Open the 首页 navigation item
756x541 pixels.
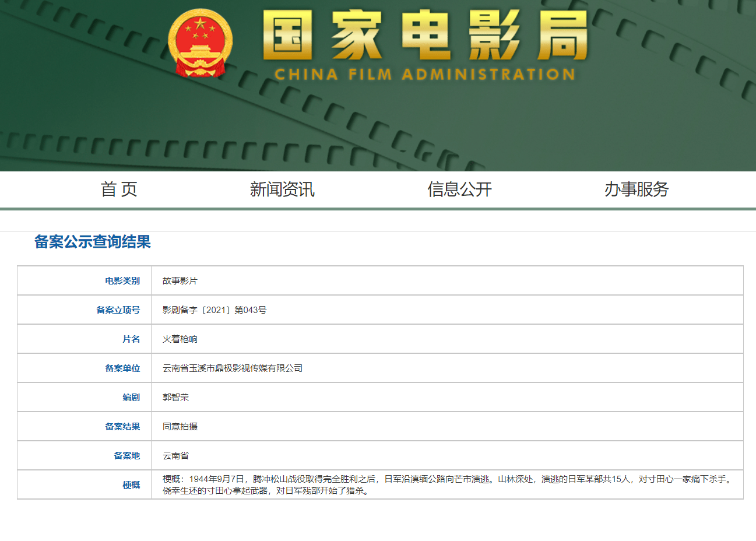click(119, 189)
